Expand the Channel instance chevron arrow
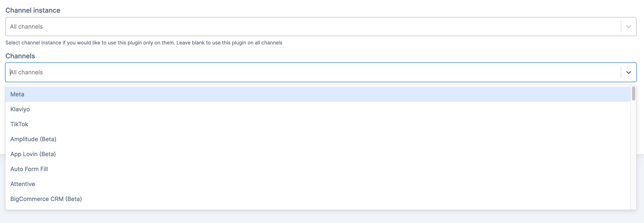 click(x=628, y=27)
